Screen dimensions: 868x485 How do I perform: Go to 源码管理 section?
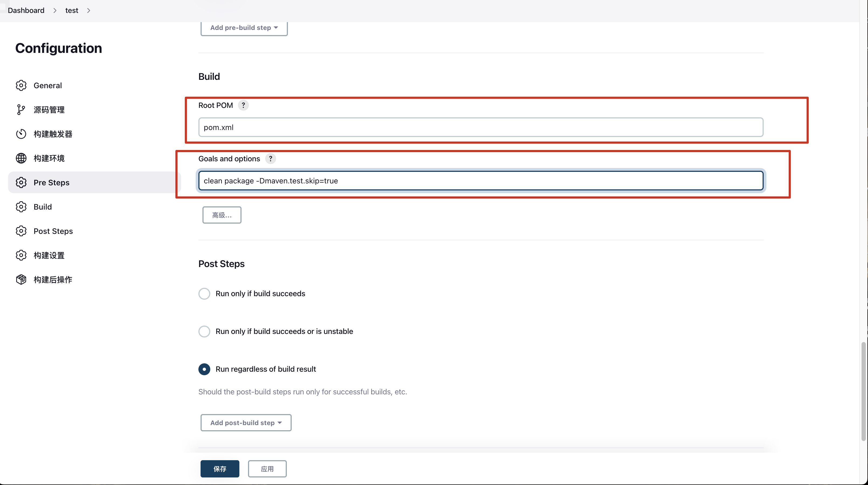94,110
